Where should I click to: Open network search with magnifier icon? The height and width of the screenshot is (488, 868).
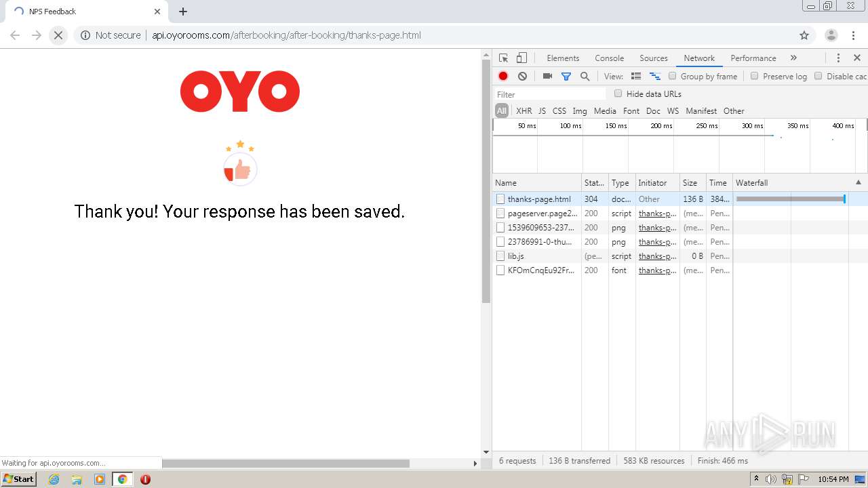585,77
